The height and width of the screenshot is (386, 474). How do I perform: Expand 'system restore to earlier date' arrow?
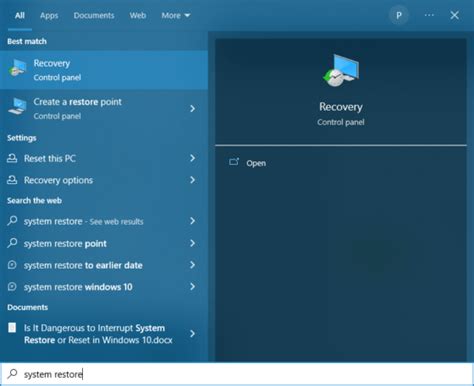pyautogui.click(x=192, y=265)
